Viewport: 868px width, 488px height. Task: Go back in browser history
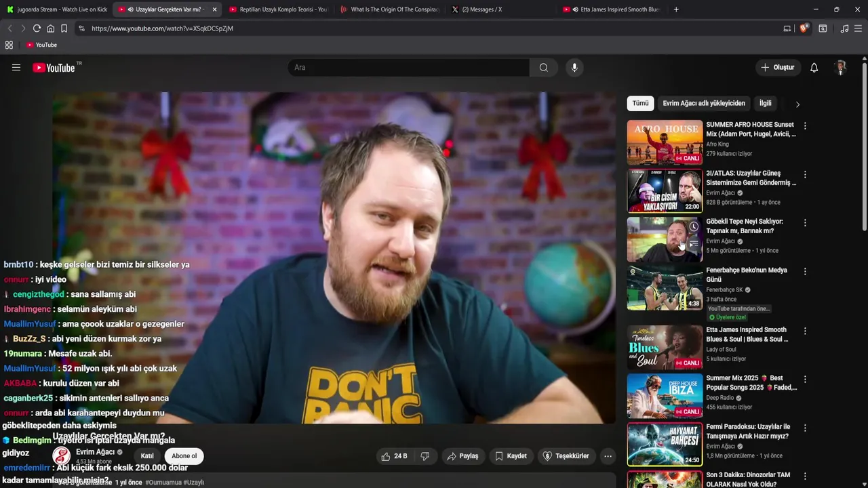(9, 28)
